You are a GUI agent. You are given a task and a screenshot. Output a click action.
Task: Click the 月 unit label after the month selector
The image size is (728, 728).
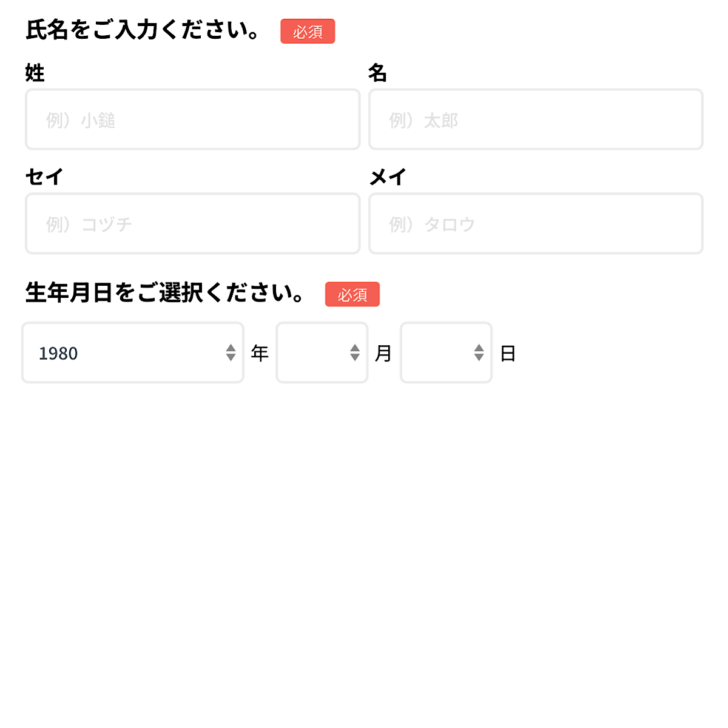383,353
